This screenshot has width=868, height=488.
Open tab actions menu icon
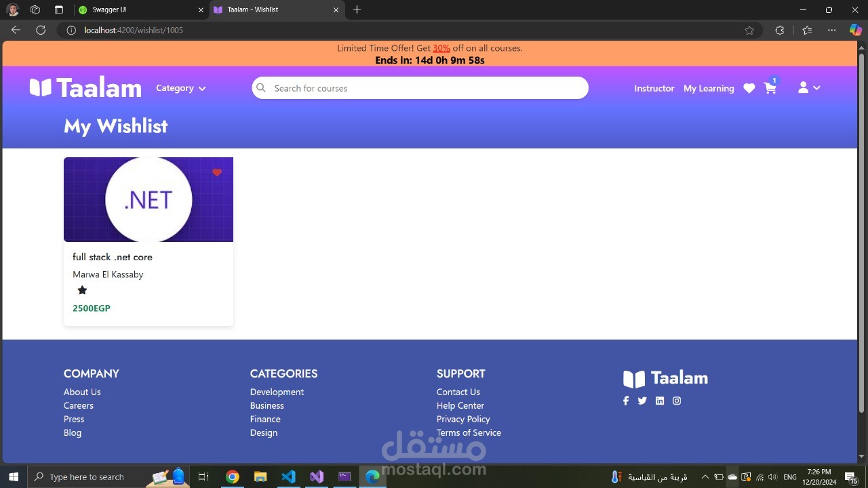[x=59, y=9]
